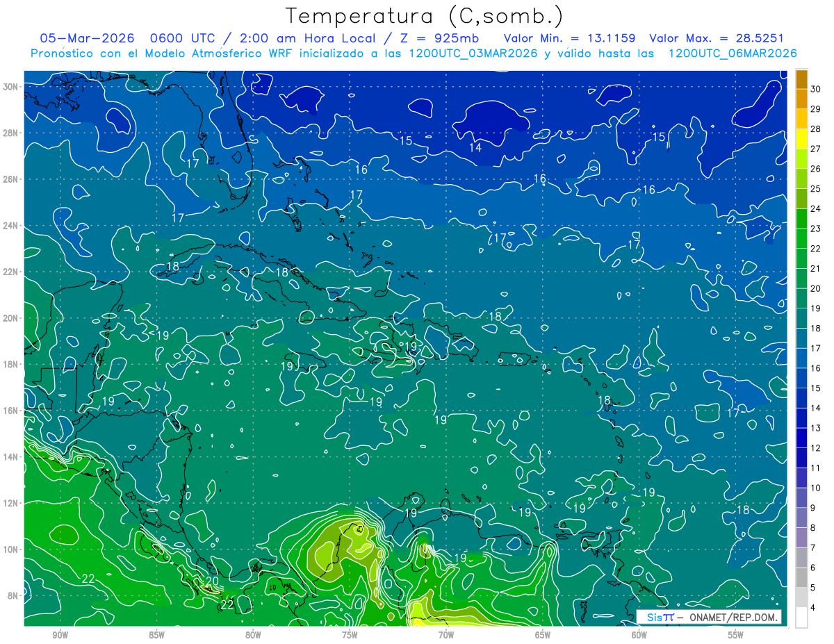Click the longitude axis label "70W"

(446, 635)
